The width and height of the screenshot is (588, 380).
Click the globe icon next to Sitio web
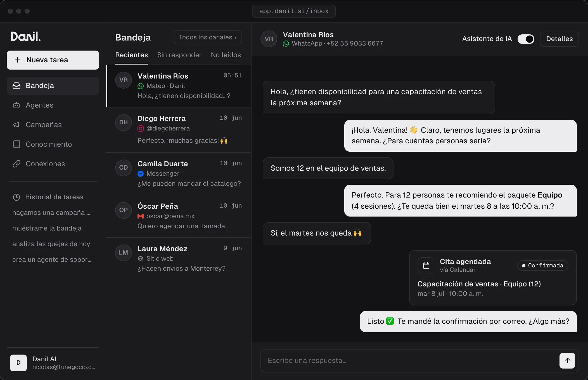(141, 259)
